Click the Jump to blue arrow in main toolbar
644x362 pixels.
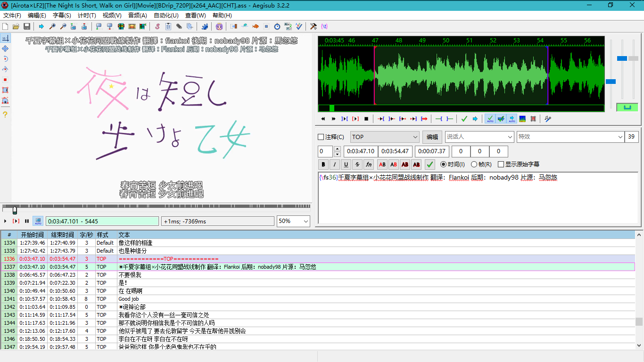[41, 26]
